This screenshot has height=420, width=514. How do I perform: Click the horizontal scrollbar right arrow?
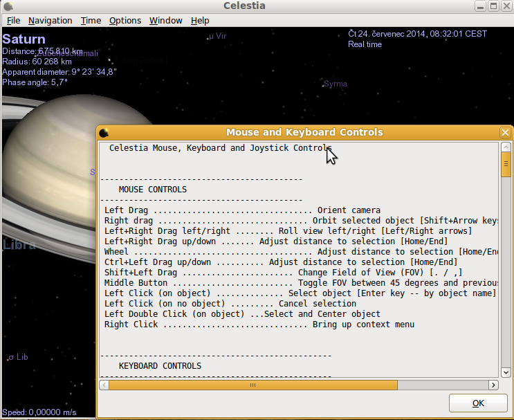pos(493,385)
